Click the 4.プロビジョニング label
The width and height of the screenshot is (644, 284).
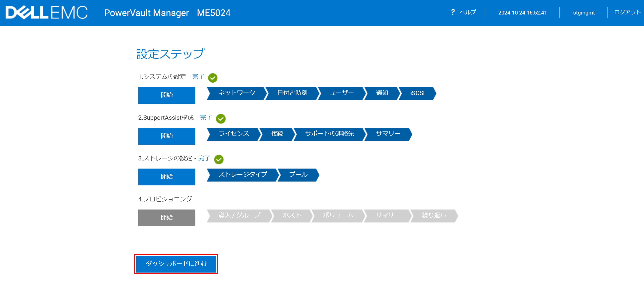[165, 199]
